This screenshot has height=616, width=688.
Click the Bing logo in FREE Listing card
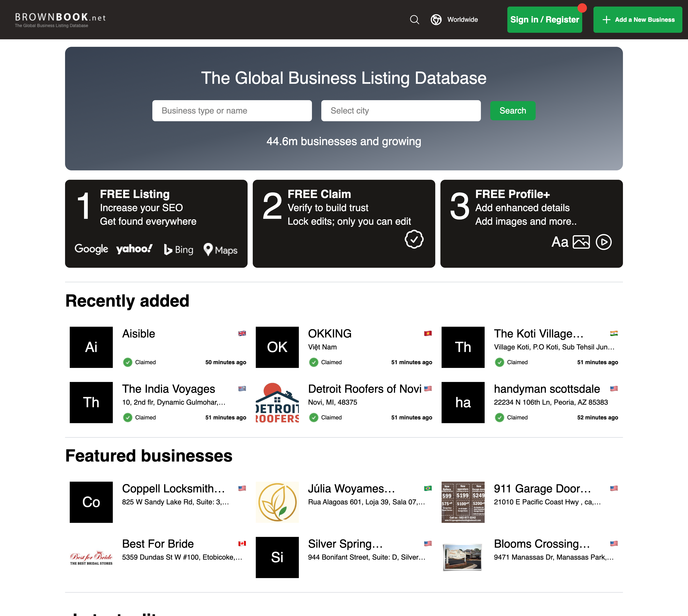click(x=178, y=250)
